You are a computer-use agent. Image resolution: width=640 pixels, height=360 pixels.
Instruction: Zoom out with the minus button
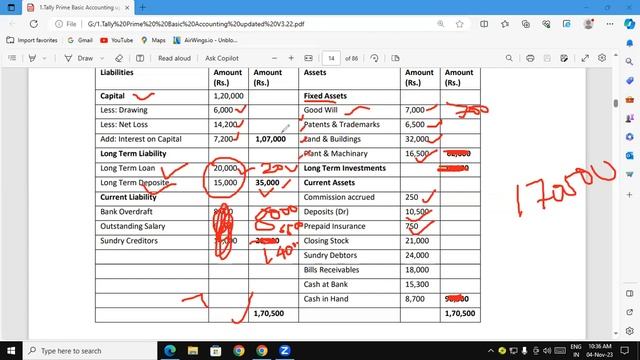(274, 58)
